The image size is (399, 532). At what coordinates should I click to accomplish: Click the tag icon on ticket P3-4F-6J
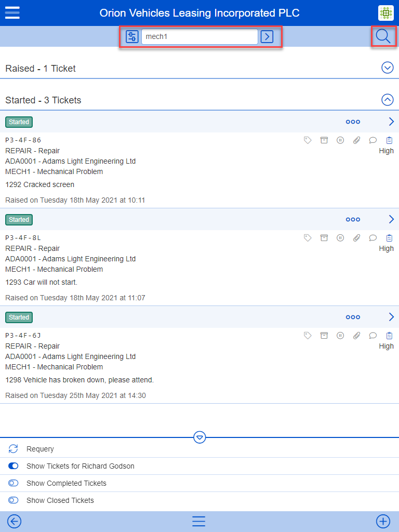[x=308, y=336]
